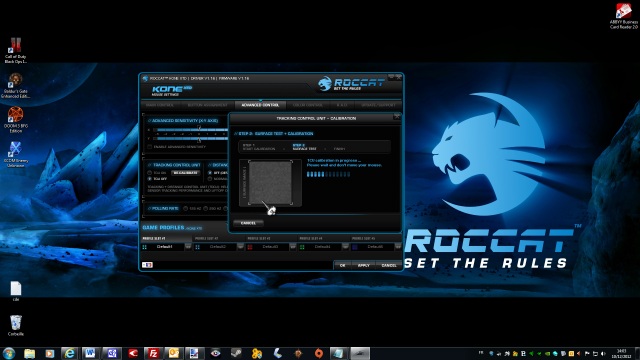Open DOOM 3 BFG Edition shortcut
The height and width of the screenshot is (360, 640).
point(16,119)
